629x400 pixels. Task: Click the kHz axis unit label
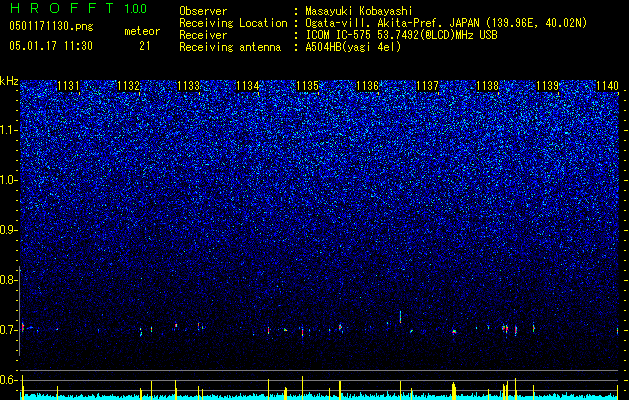(x=9, y=81)
